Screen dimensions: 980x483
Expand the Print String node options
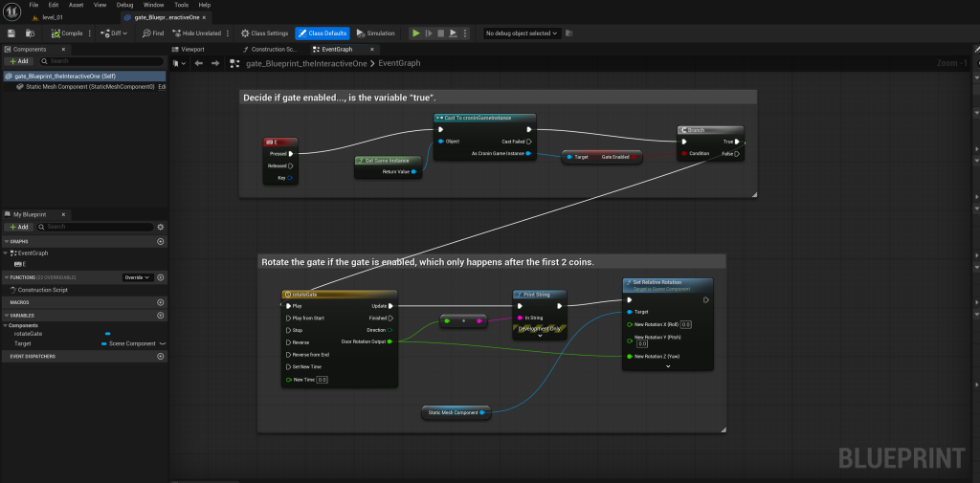541,336
